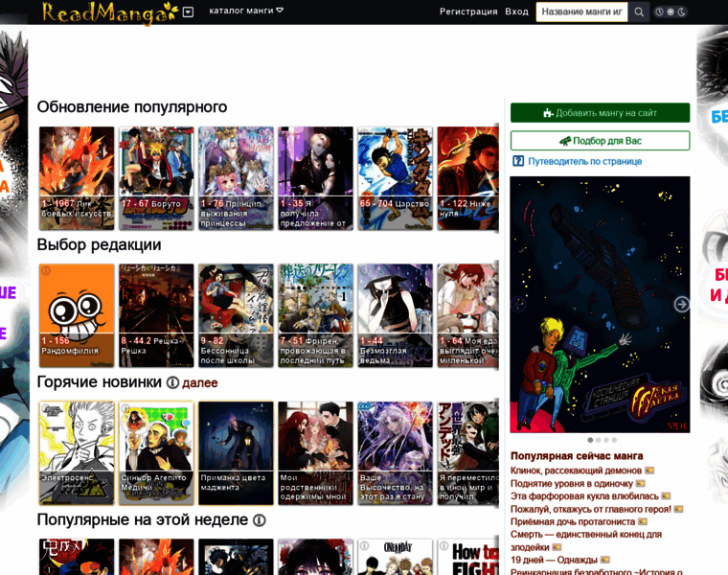The image size is (728, 575).
Task: Click info icon on Синьор Агепито cover
Action: (125, 408)
